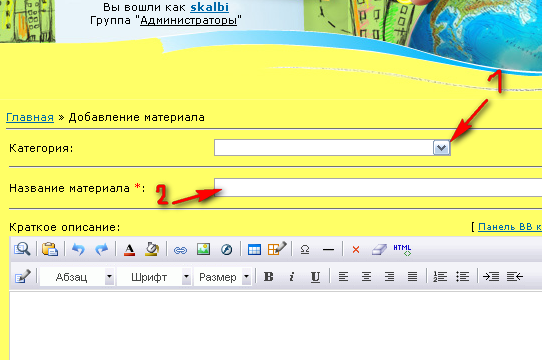The height and width of the screenshot is (360, 542).
Task: Insert a numbered list
Action: tap(440, 277)
